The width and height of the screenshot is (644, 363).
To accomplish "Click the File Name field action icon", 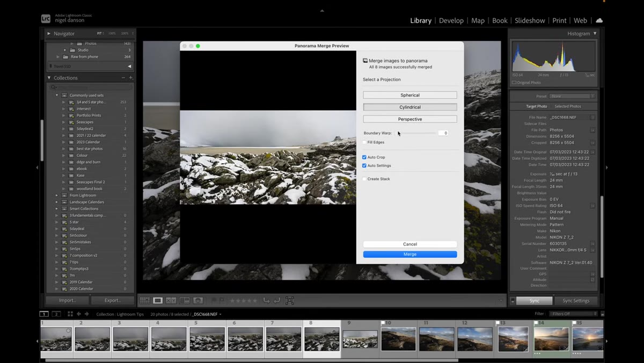I will click(593, 117).
